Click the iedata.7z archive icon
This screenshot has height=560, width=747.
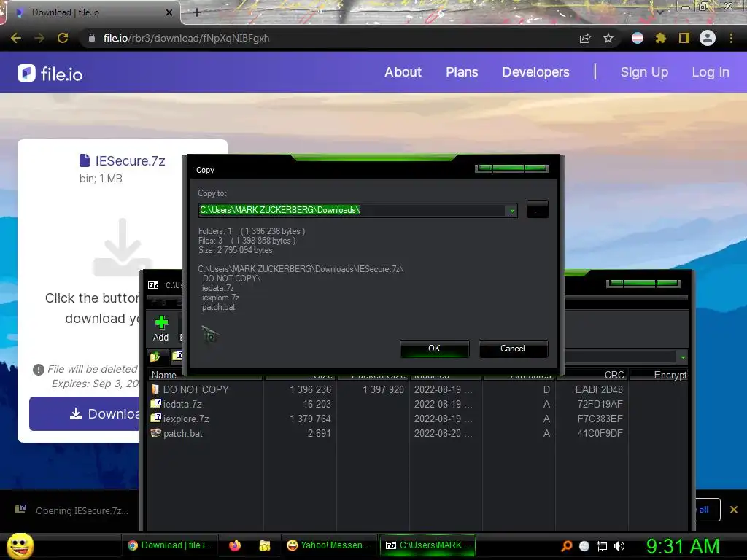(x=156, y=404)
